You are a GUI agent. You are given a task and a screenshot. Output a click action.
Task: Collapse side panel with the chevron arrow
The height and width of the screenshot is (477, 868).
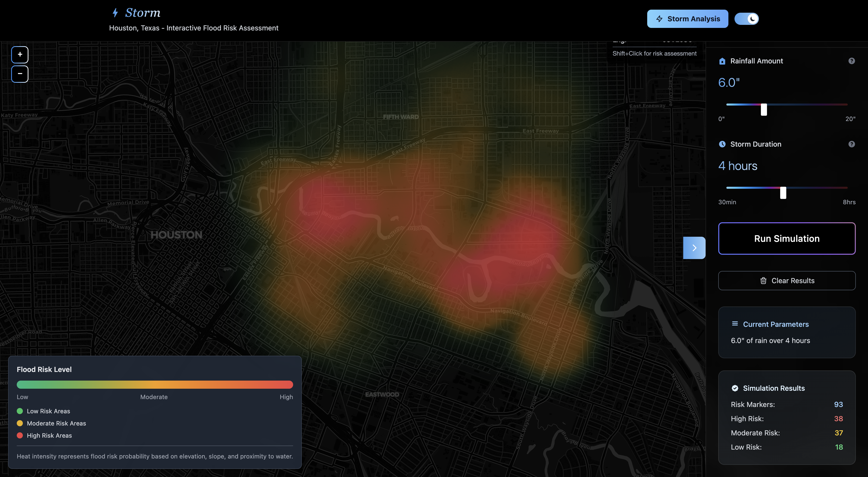[x=694, y=248]
